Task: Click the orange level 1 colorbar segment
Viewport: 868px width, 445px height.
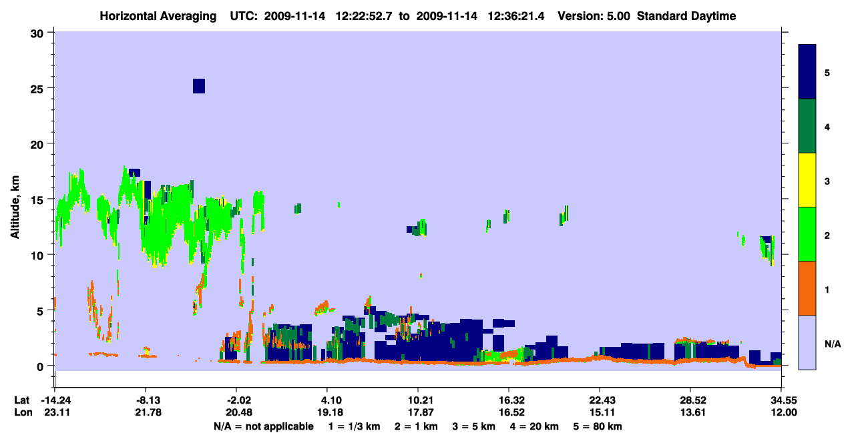Action: point(807,288)
